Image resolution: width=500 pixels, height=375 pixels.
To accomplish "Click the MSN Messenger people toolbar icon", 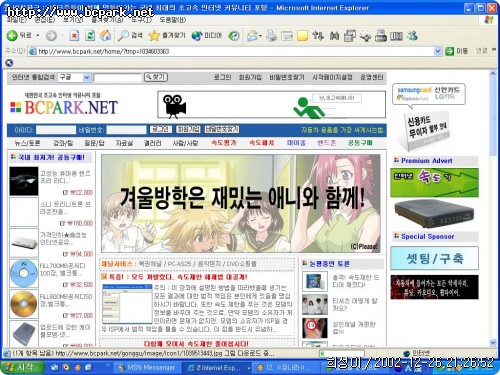I will tap(412, 36).
